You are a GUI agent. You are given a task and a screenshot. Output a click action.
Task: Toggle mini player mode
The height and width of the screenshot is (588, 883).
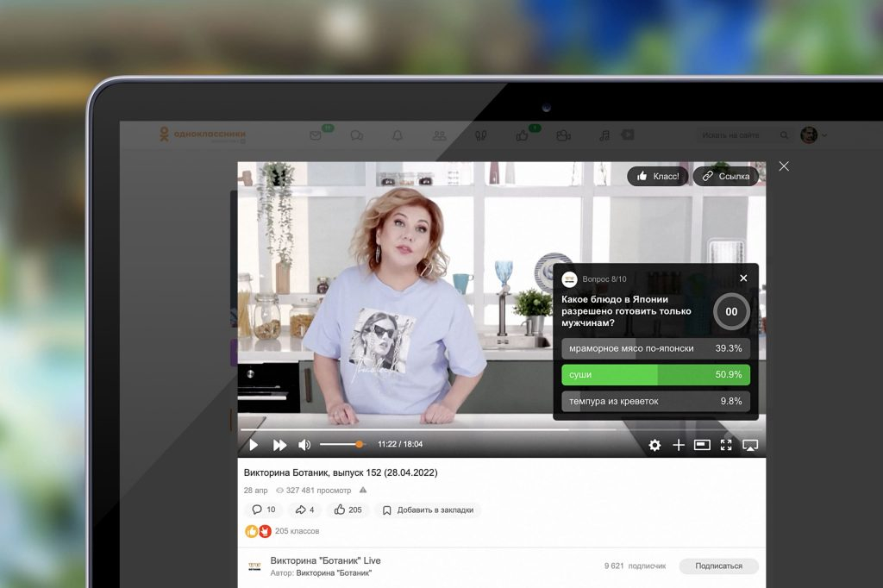702,446
